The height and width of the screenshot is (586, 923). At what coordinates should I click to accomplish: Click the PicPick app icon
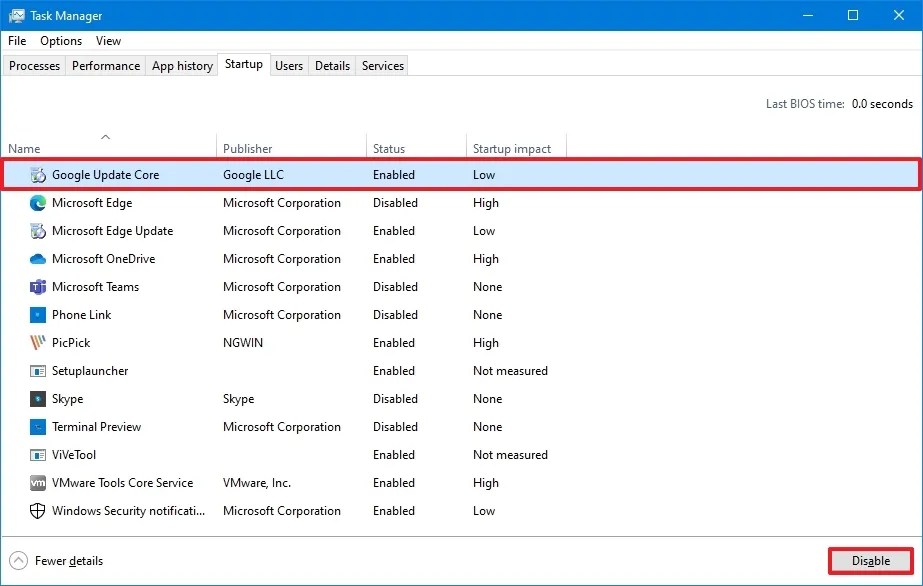pos(38,343)
